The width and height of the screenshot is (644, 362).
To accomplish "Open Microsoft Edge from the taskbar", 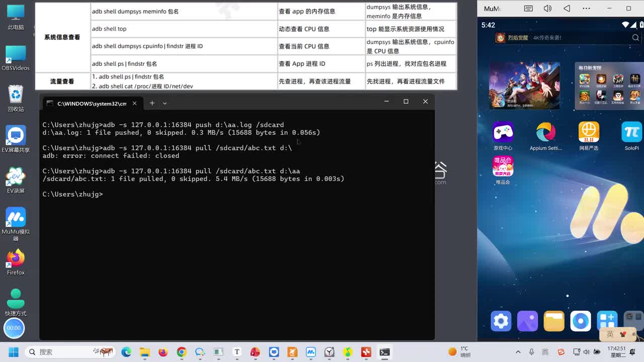I will pyautogui.click(x=126, y=352).
